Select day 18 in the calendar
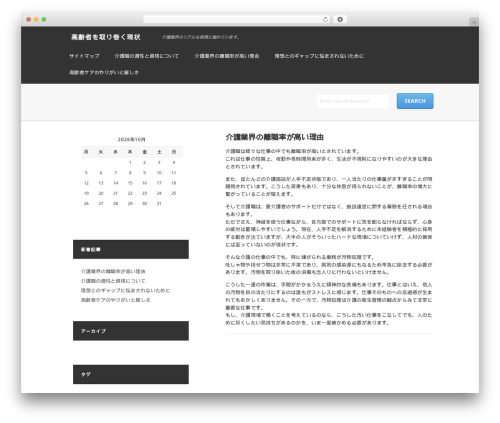The image size is (500, 423). 174,183
